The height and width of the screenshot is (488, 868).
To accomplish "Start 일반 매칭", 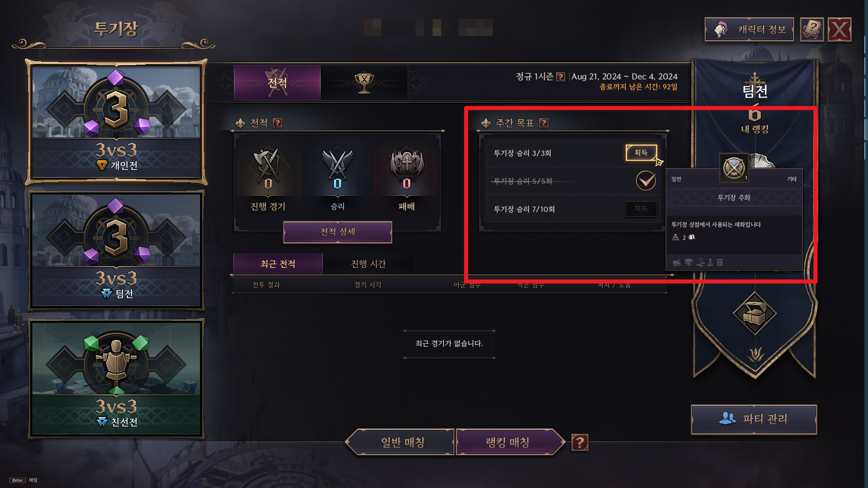I will 402,442.
